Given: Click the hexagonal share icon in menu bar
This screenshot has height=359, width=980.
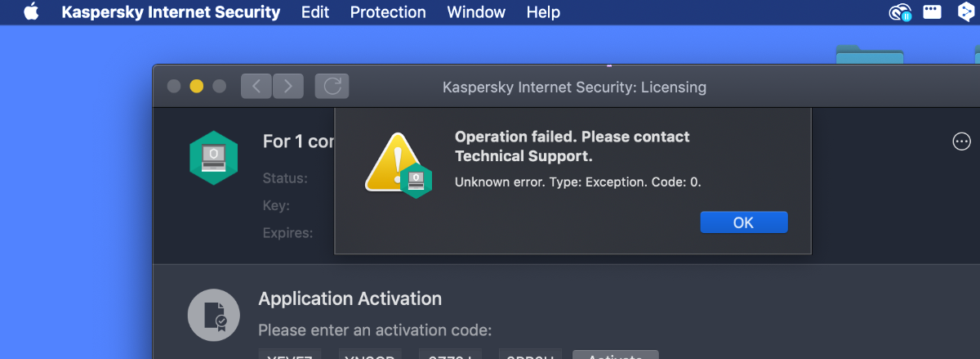Looking at the screenshot, I should click(x=965, y=12).
